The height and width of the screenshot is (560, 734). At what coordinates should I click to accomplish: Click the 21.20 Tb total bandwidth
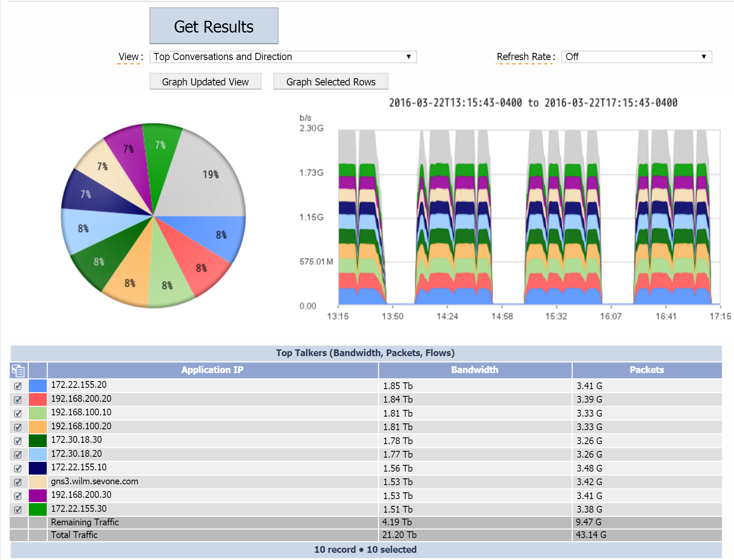[400, 535]
